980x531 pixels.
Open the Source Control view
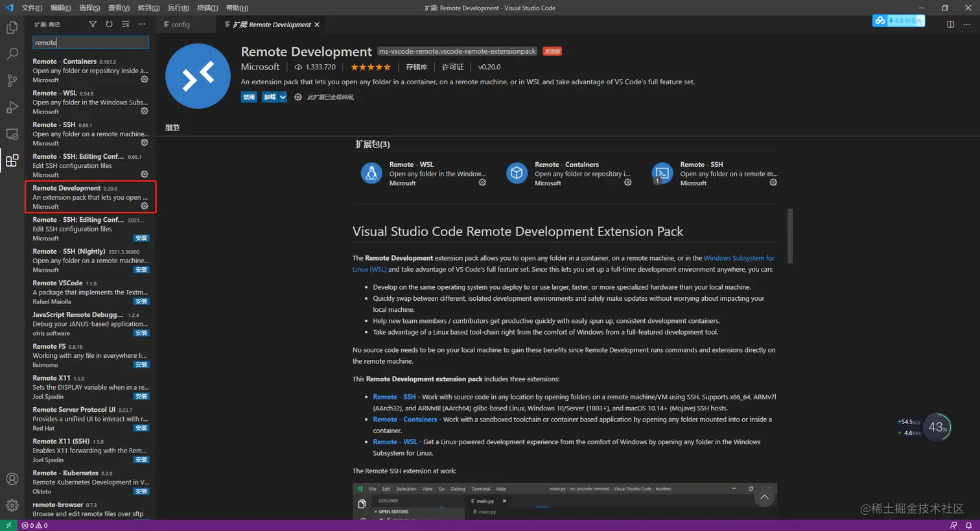(12, 81)
